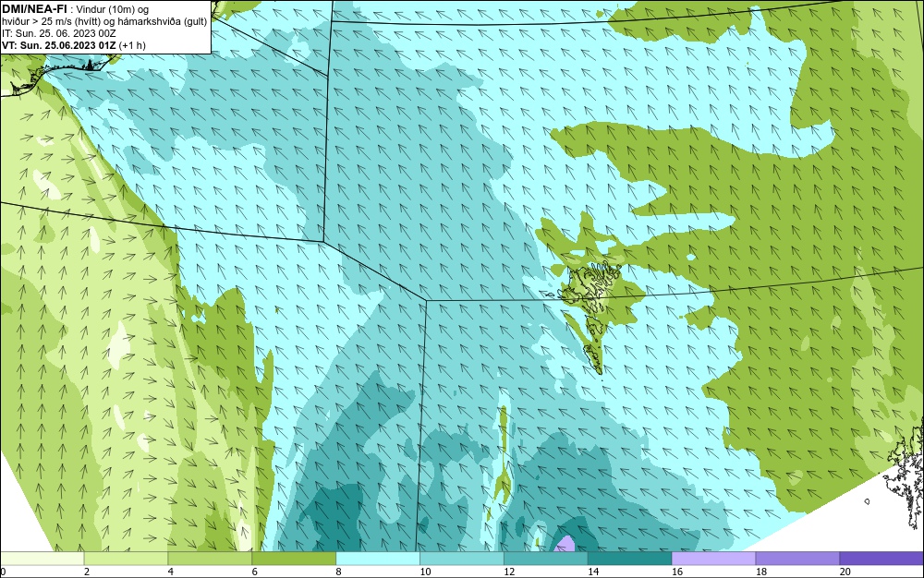Click the 18–20 m/s purple legend swatch
The image size is (924, 578).
pyautogui.click(x=798, y=558)
